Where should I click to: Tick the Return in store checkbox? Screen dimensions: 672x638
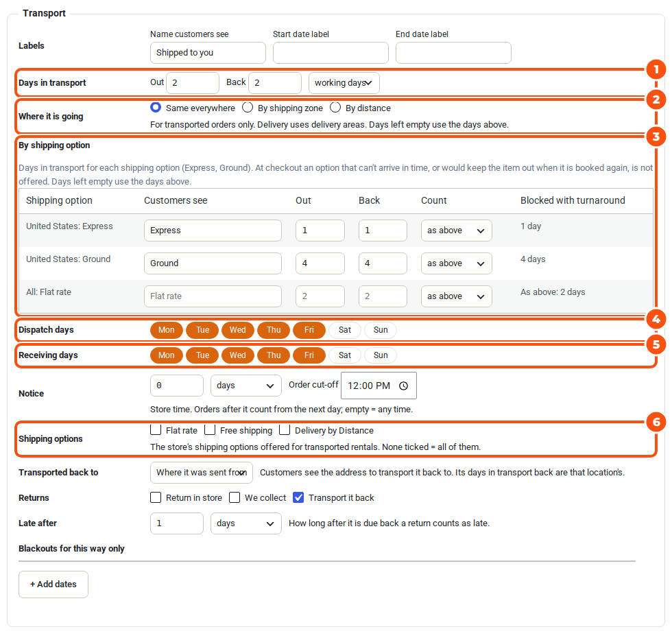(x=156, y=497)
